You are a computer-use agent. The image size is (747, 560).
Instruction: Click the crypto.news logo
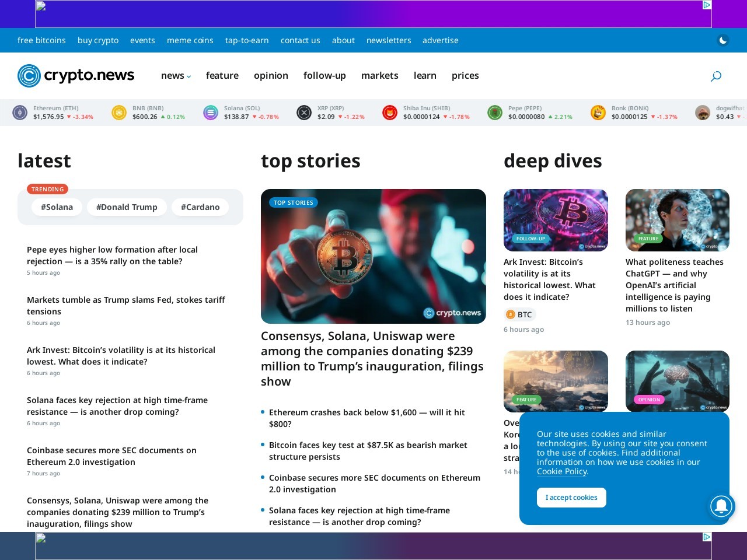pos(75,76)
